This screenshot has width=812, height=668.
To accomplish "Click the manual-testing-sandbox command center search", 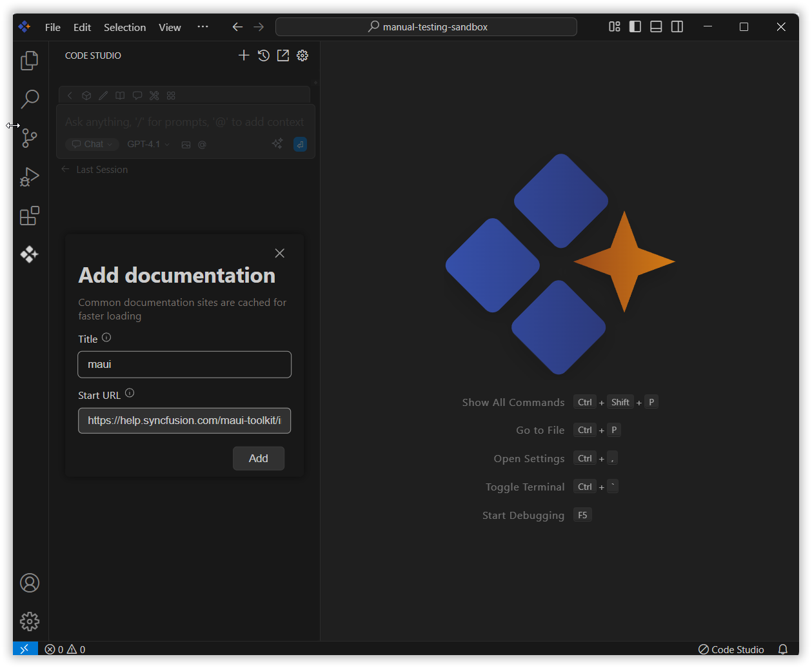I will point(426,26).
